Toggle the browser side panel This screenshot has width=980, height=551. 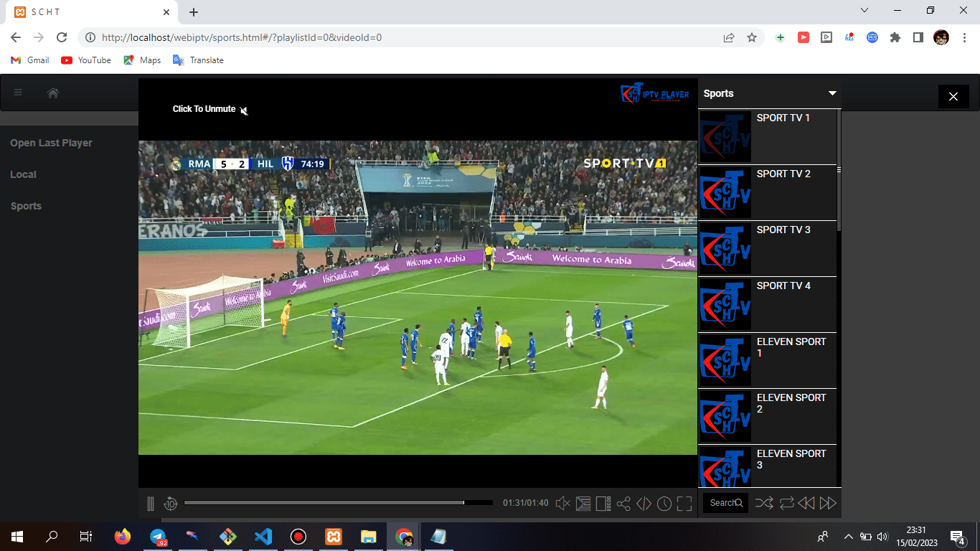click(x=918, y=37)
